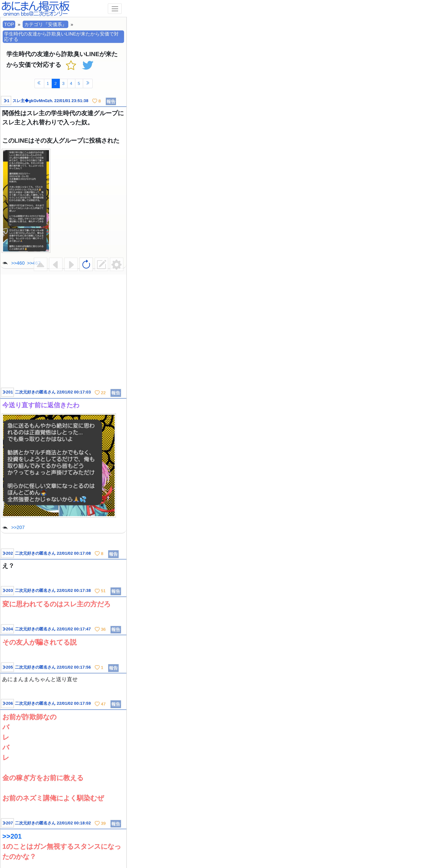This screenshot has height=868, width=434.
Task: Open thread title breadcrumb link
Action: click(63, 37)
